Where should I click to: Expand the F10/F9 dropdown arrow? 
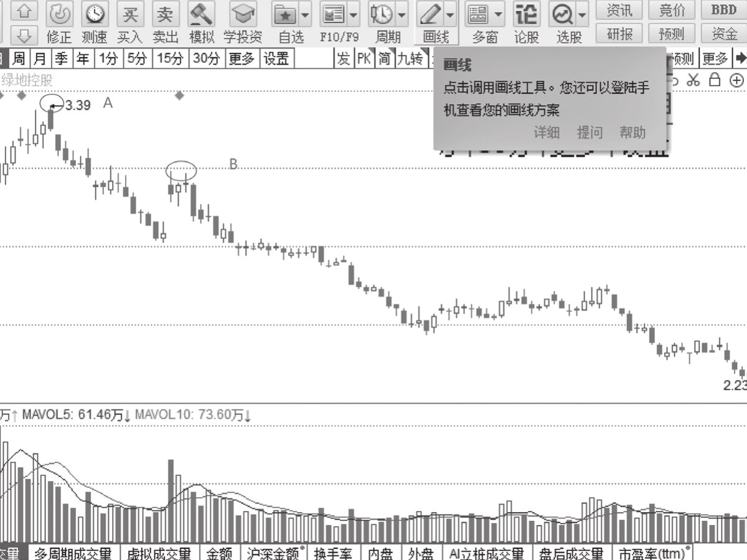point(354,14)
